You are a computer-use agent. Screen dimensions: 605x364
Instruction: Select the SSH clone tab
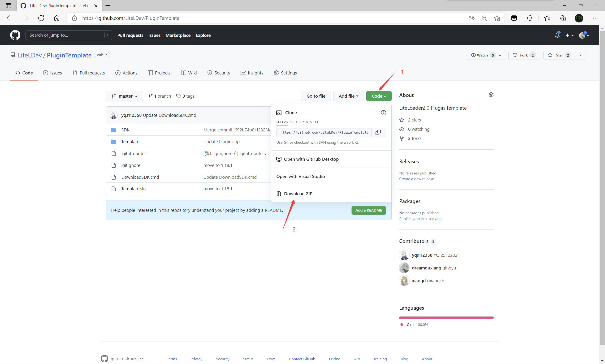tap(294, 122)
